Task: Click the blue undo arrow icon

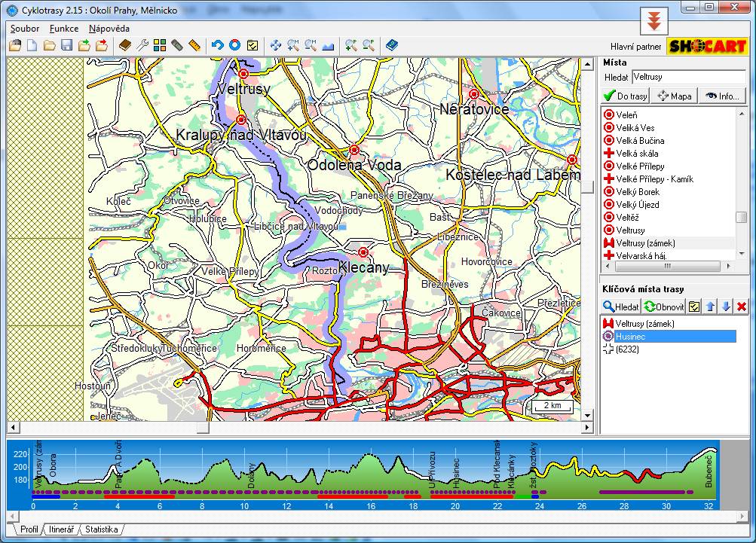Action: tap(217, 45)
